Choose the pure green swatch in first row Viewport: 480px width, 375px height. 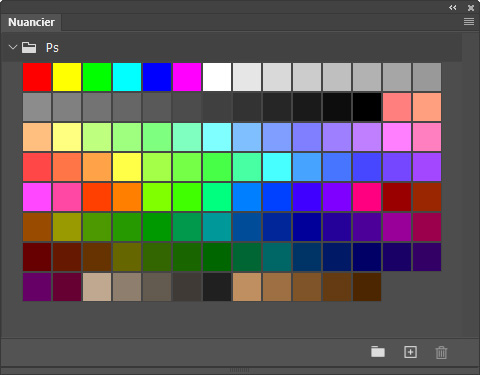pos(97,77)
